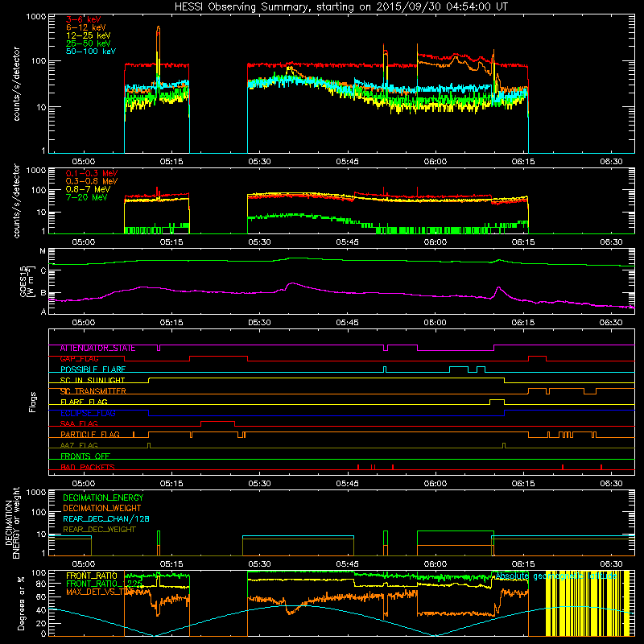Image resolution: width=644 pixels, height=644 pixels.
Task: Select the SAA_FLAG label
Action: [x=79, y=424]
